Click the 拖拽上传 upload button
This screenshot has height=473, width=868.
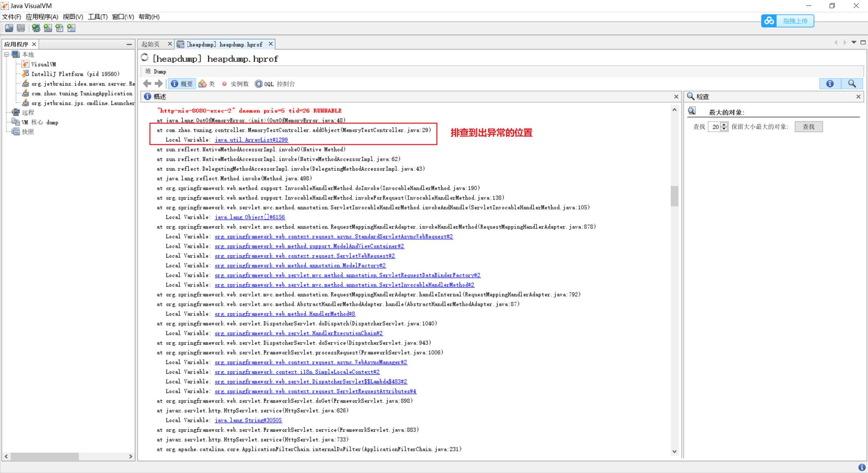[795, 21]
